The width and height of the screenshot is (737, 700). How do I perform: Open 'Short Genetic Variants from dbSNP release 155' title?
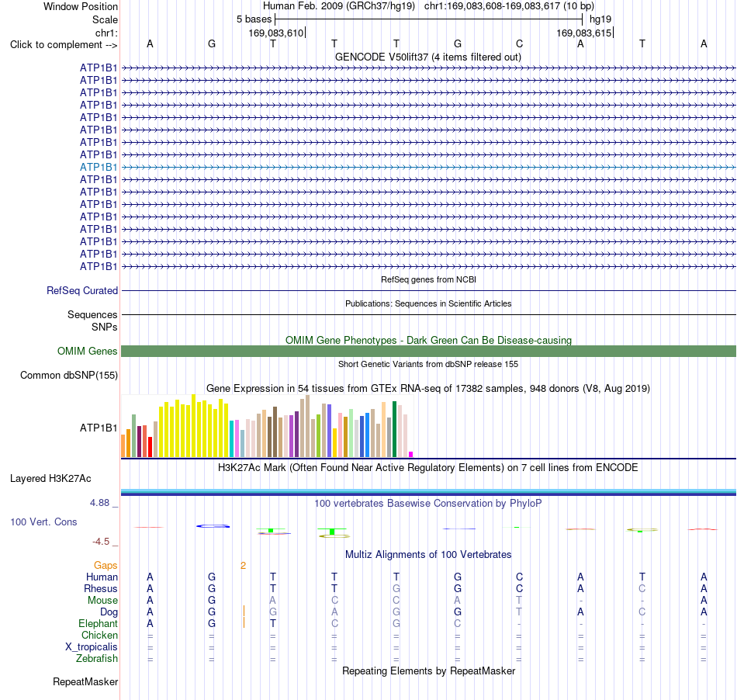pyautogui.click(x=428, y=364)
